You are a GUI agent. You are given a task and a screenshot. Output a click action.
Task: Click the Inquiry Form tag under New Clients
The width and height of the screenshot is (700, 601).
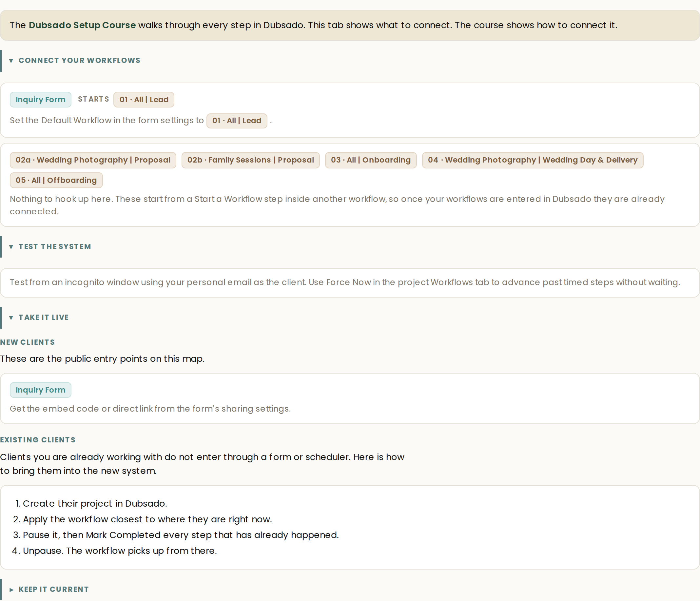(x=41, y=390)
